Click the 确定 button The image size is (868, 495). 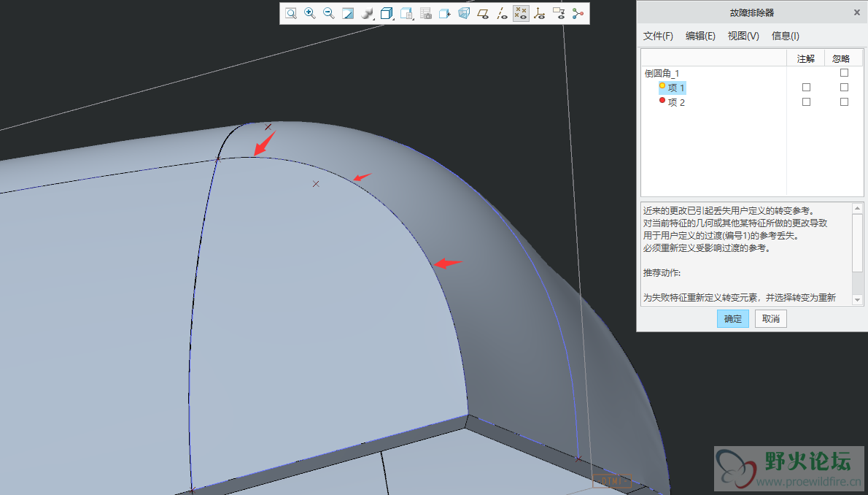click(x=733, y=319)
